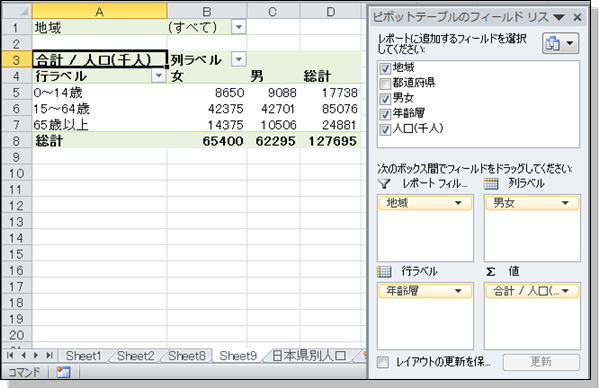Image resolution: width=599 pixels, height=388 pixels.
Task: Select the total 65400 cell
Action: pos(207,141)
